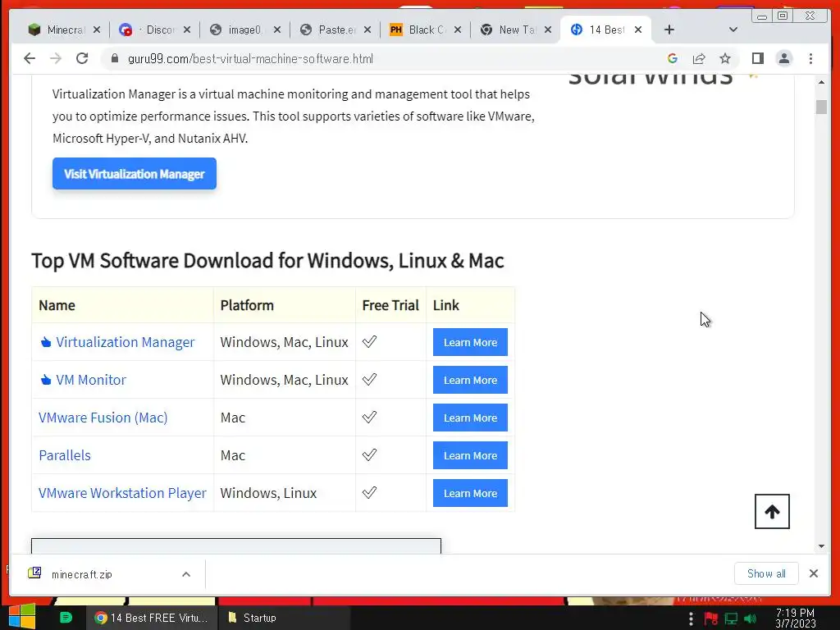Close the image0 tab
The height and width of the screenshot is (630, 840).
[277, 30]
